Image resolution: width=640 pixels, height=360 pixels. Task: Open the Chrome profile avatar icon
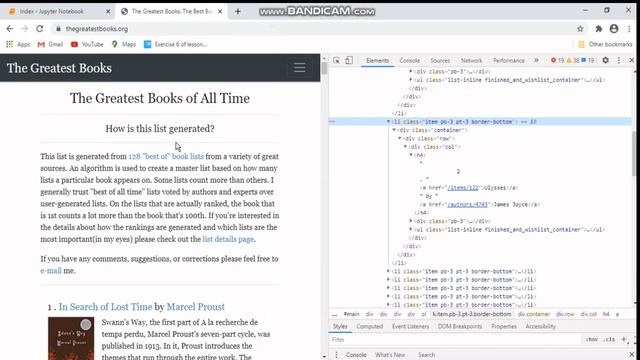[614, 29]
